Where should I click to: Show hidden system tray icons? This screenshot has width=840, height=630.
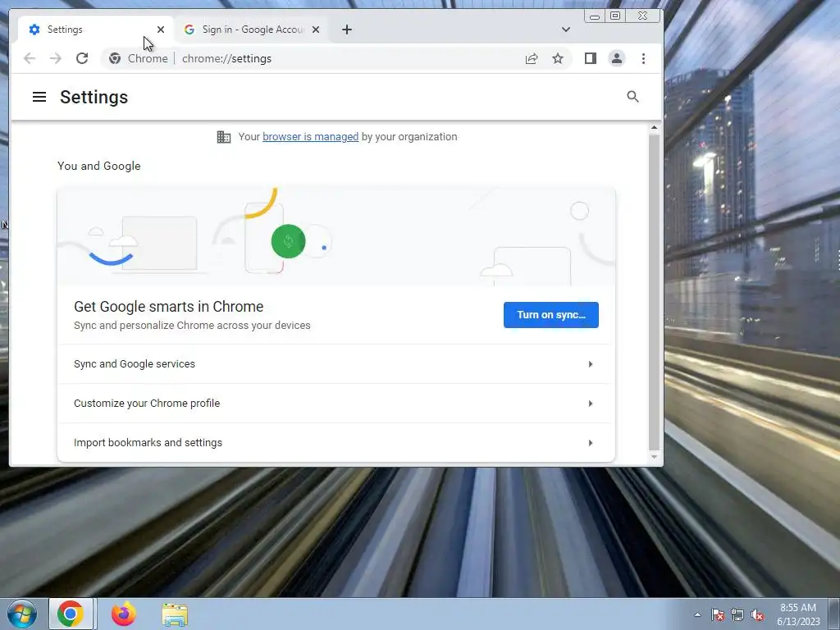(697, 614)
